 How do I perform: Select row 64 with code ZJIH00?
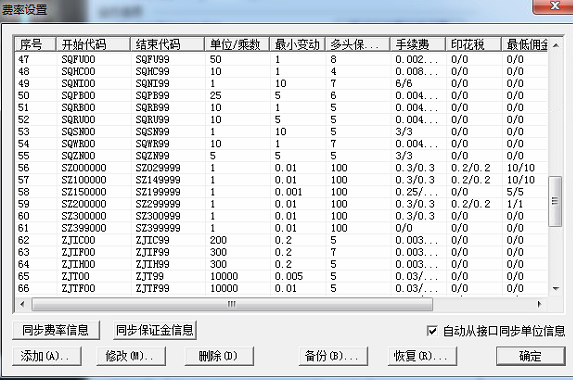(281, 264)
